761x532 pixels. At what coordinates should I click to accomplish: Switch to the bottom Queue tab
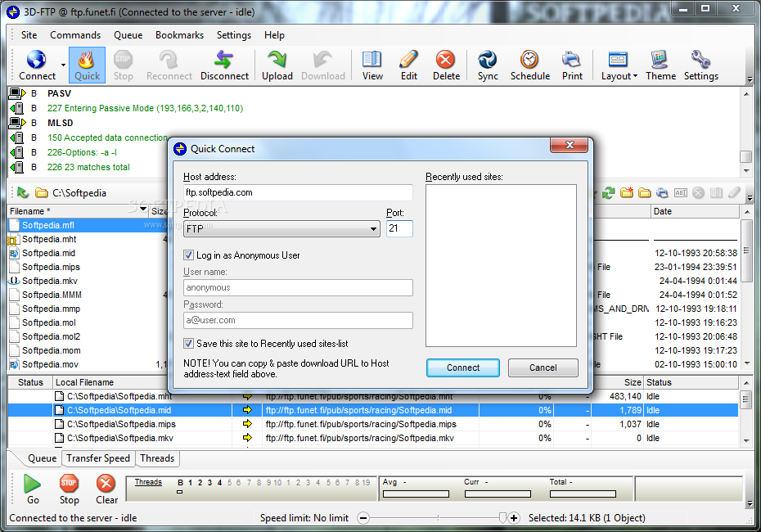[42, 458]
